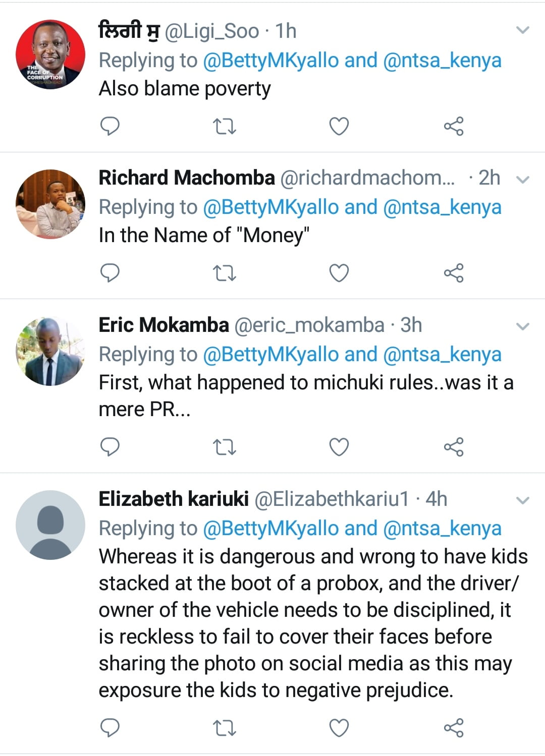The height and width of the screenshot is (756, 545).
Task: Open options chevron on Ligi_Soo's tweet
Action: click(523, 30)
